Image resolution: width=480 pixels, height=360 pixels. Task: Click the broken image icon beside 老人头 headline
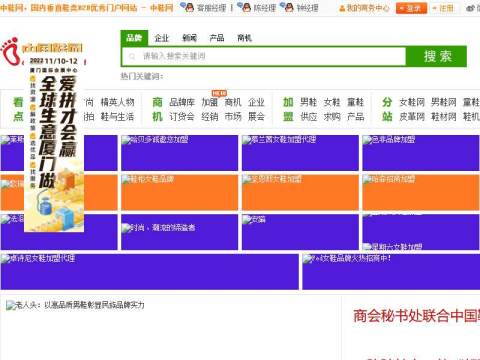pos(11,305)
